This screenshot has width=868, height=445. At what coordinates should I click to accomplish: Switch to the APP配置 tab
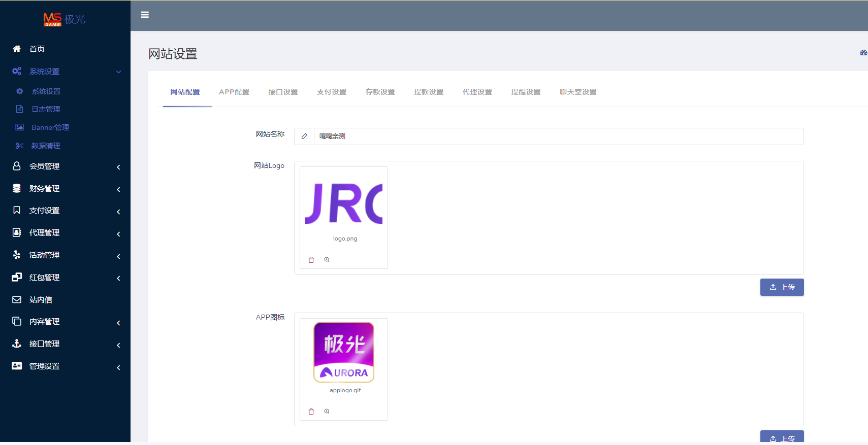coord(234,92)
